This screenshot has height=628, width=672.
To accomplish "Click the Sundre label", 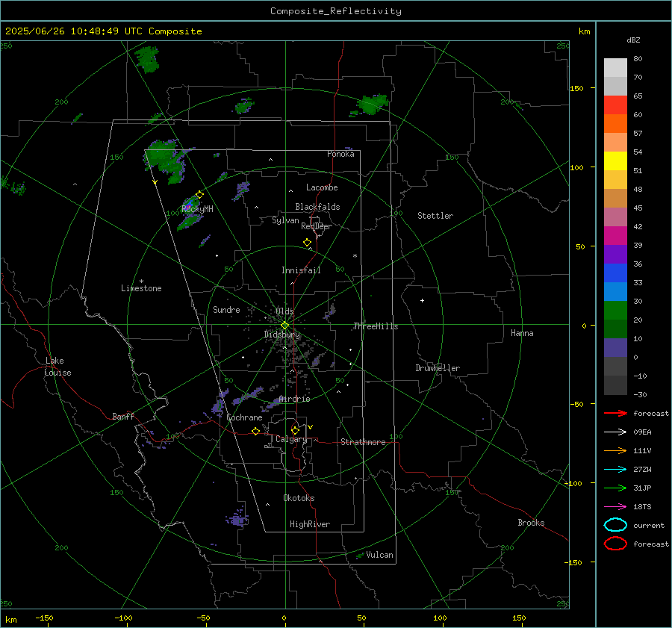I will click(226, 310).
